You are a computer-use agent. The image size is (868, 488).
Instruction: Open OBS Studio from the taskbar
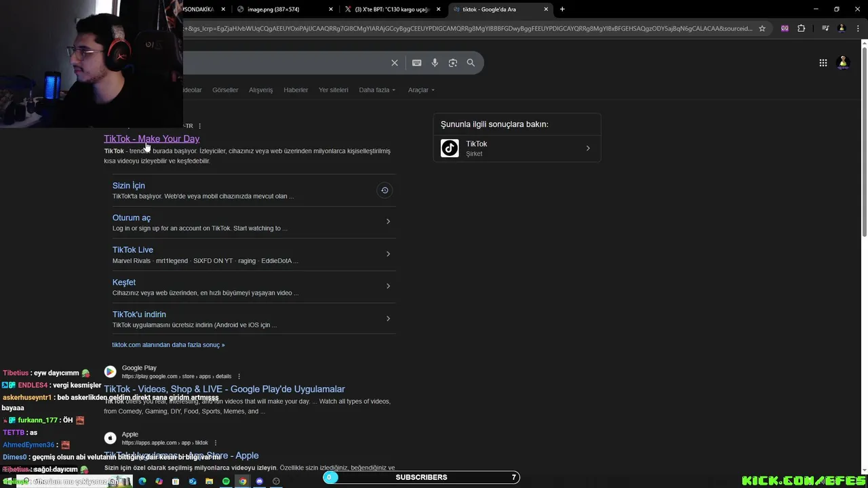(x=276, y=481)
